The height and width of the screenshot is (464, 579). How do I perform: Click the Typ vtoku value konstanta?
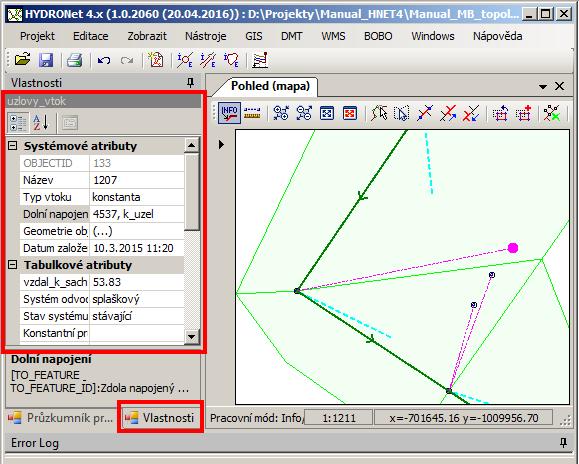137,197
